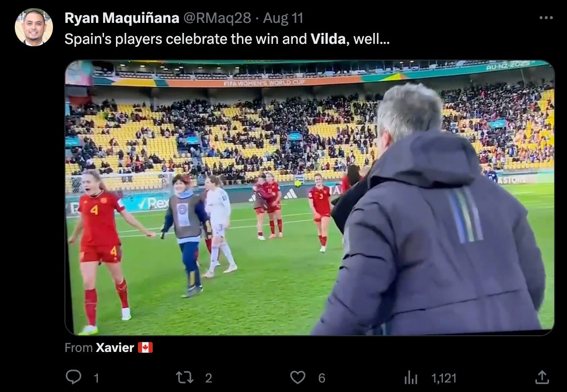Click the repost arrows icon
Screen dimensions: 567x392
(184, 378)
